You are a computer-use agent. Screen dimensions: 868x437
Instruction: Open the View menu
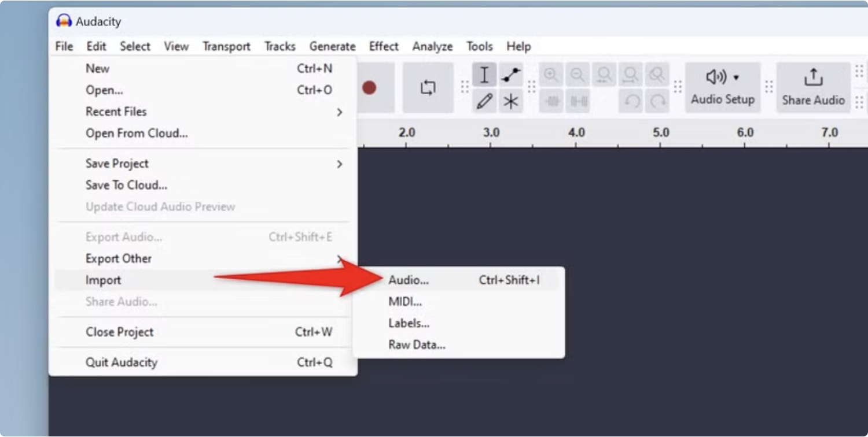pyautogui.click(x=176, y=46)
